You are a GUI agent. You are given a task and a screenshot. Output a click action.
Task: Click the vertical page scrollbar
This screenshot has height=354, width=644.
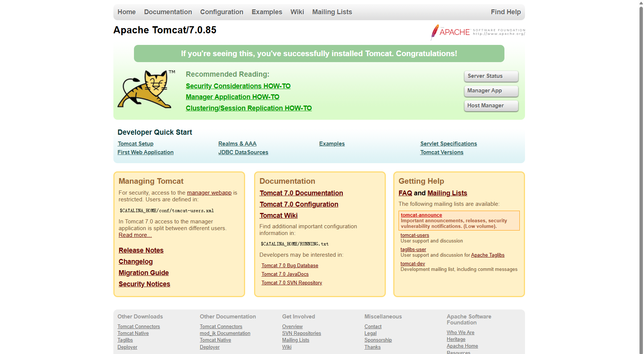(641, 177)
